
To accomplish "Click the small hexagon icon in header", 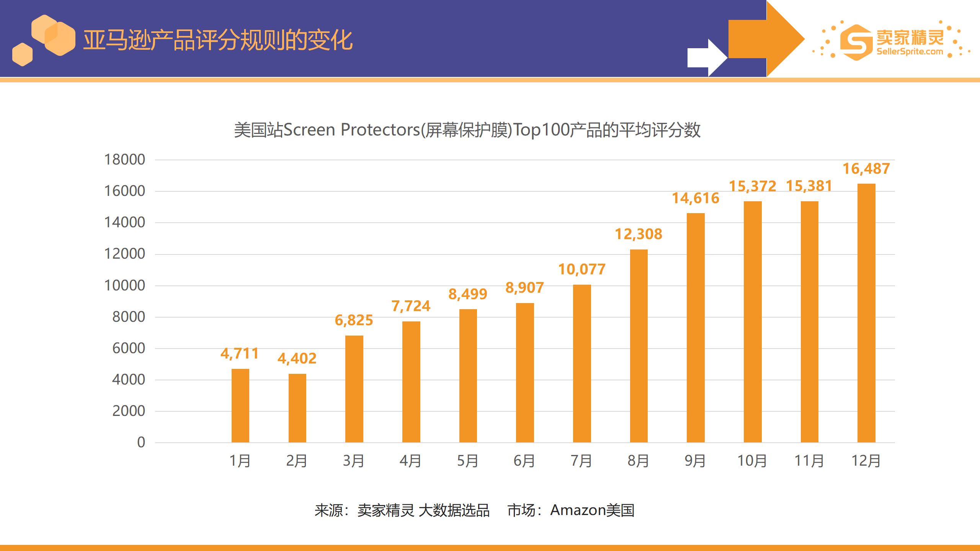I will (x=22, y=54).
